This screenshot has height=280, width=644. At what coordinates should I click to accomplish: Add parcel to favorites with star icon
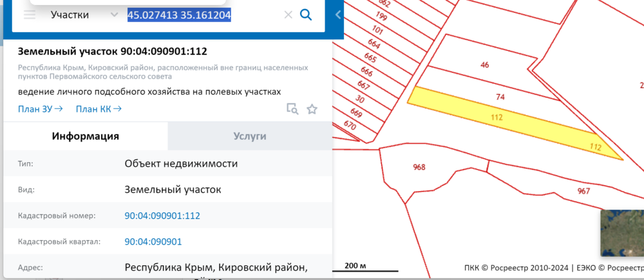[x=312, y=109]
